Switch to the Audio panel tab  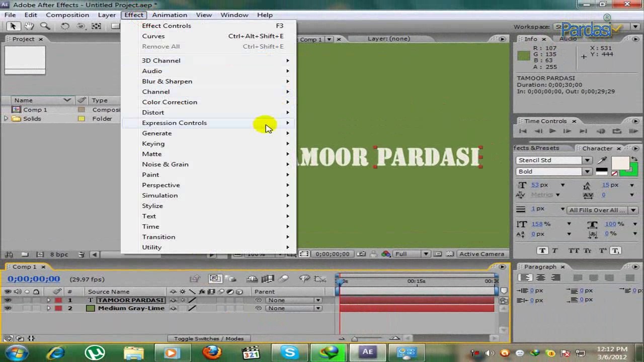click(x=568, y=39)
